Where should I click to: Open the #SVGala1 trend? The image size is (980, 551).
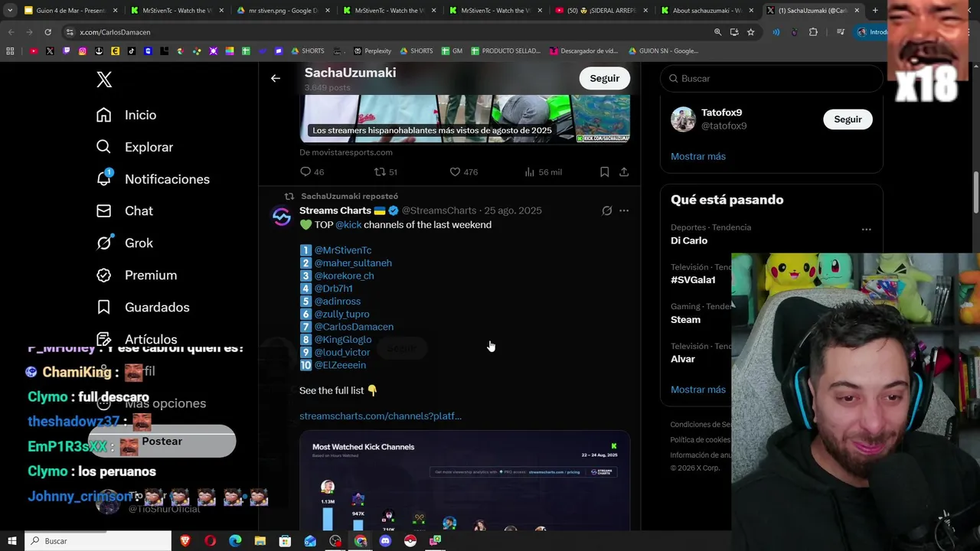point(693,280)
